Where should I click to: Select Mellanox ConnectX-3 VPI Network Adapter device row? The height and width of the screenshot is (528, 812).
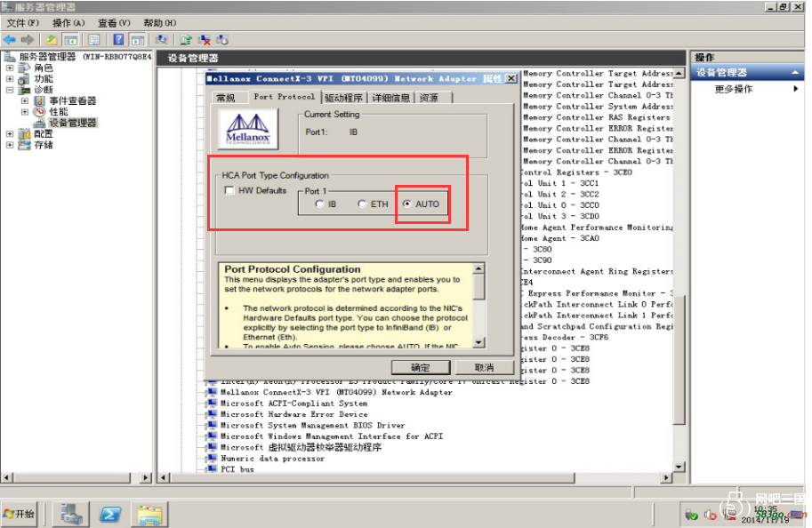tap(336, 392)
